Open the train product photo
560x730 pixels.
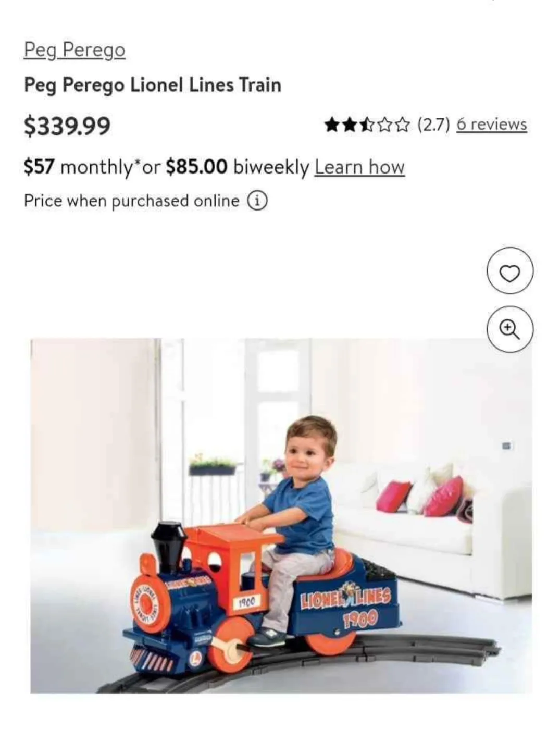(281, 516)
